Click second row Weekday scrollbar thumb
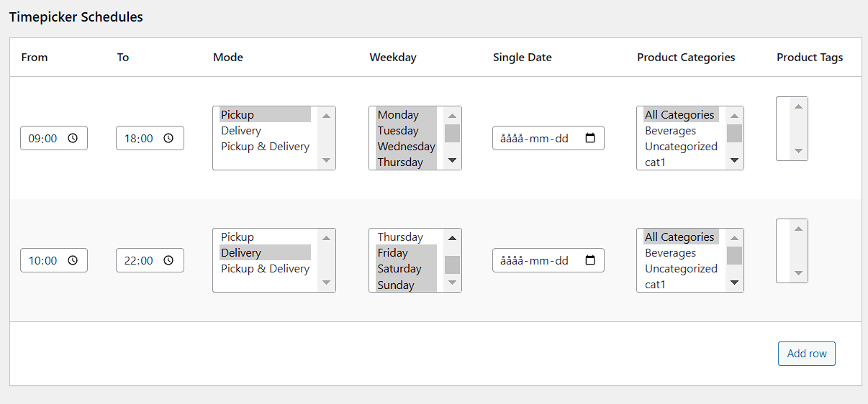Screen dimensions: 868x404 [x=452, y=265]
